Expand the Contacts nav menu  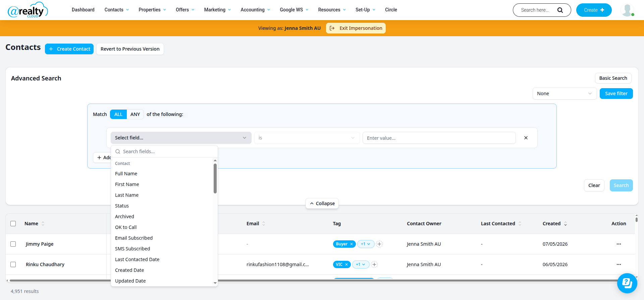tap(116, 10)
